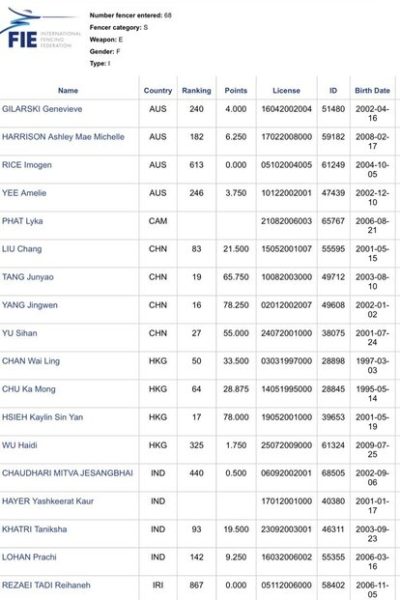Select fencer RICE Imogen
This screenshot has width=400, height=600.
[27, 165]
